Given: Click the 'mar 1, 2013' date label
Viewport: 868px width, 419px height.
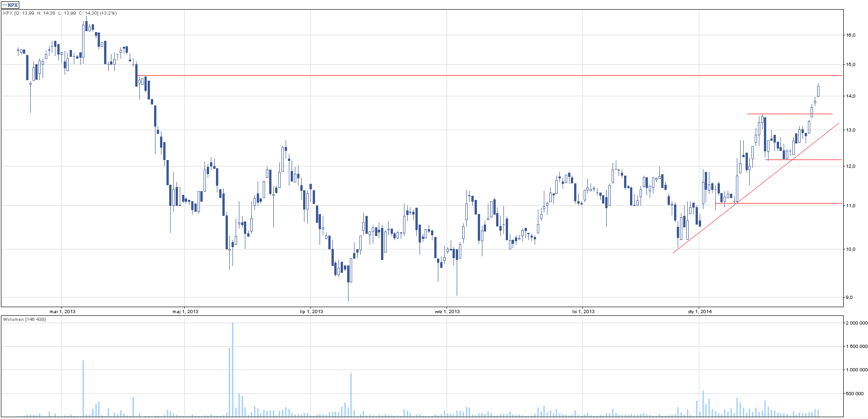Looking at the screenshot, I should click(x=62, y=312).
